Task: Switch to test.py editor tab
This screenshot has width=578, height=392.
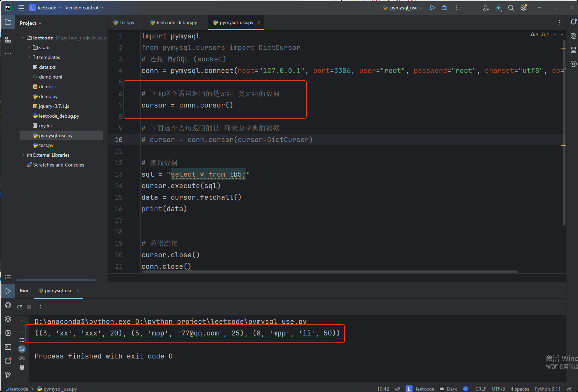Action: tap(124, 22)
